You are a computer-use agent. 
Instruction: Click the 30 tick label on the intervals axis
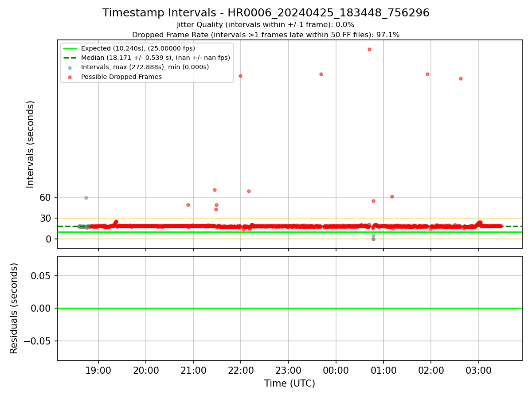[x=45, y=218]
